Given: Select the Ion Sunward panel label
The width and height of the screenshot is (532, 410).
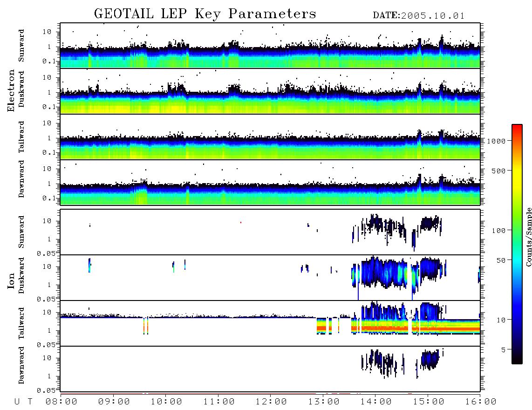Looking at the screenshot, I should pos(21,232).
